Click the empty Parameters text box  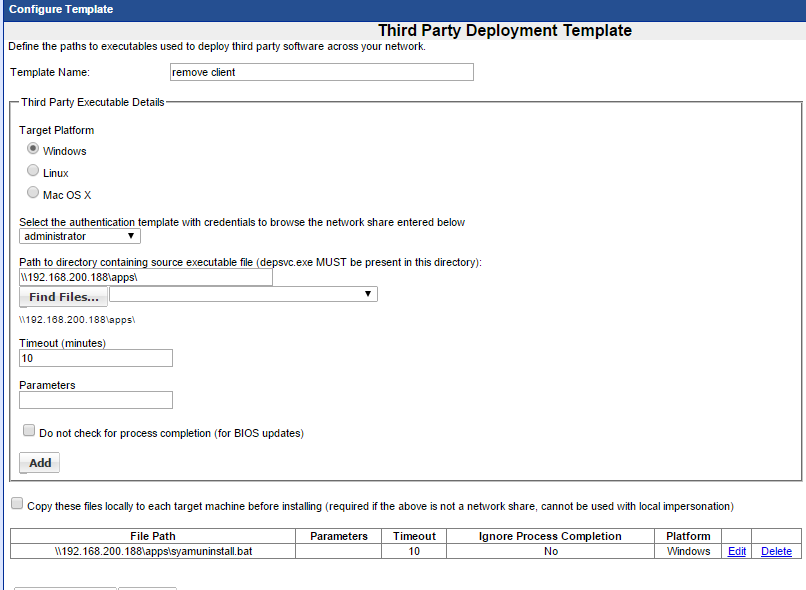pyautogui.click(x=96, y=400)
